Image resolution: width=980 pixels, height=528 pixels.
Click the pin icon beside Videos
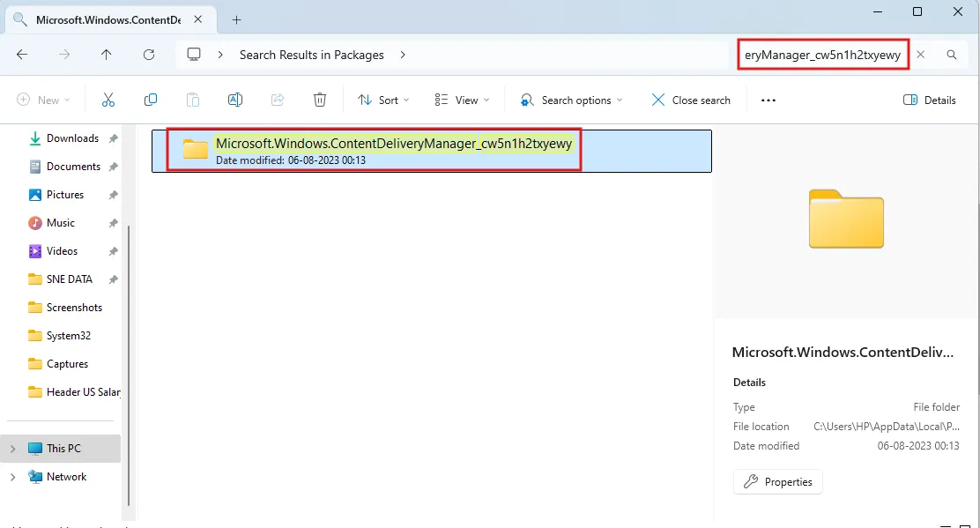coord(113,251)
